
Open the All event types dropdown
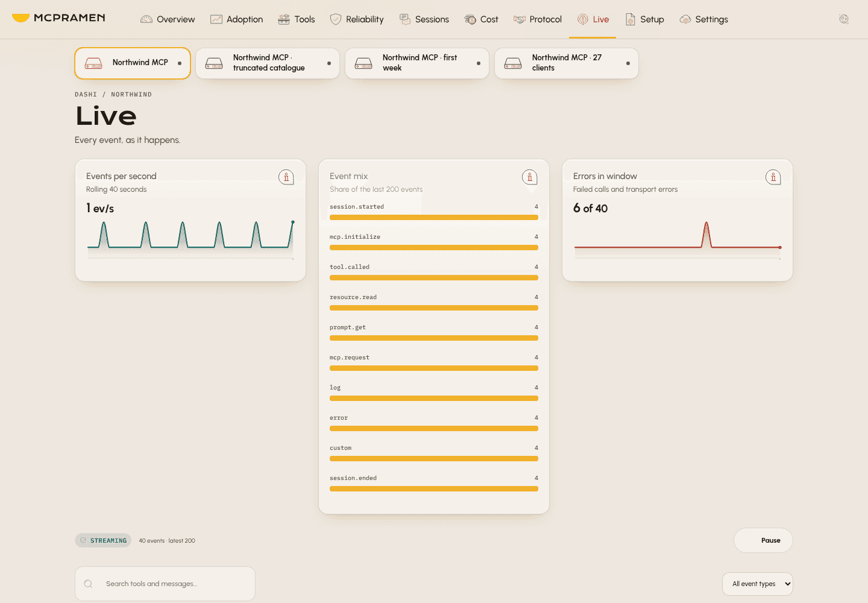click(758, 584)
